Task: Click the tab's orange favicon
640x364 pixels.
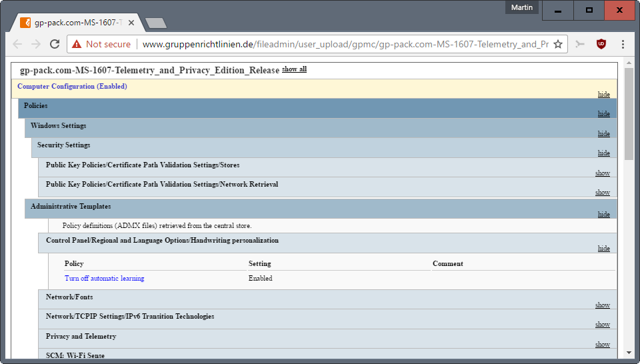Action: click(x=25, y=23)
